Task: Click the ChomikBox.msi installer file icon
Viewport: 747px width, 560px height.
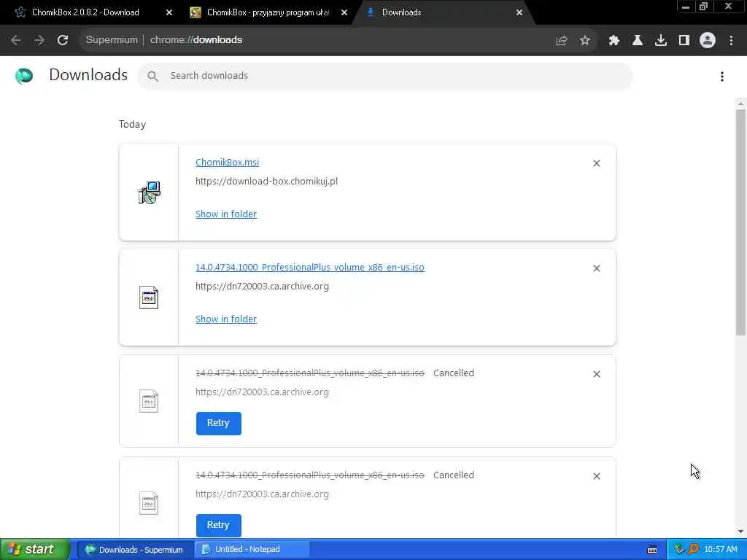Action: coord(149,192)
